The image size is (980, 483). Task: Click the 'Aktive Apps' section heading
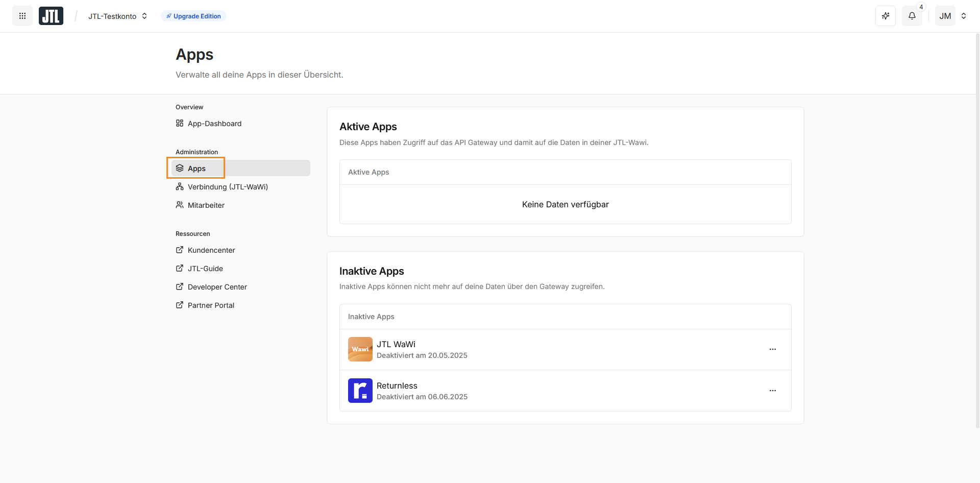(x=368, y=127)
